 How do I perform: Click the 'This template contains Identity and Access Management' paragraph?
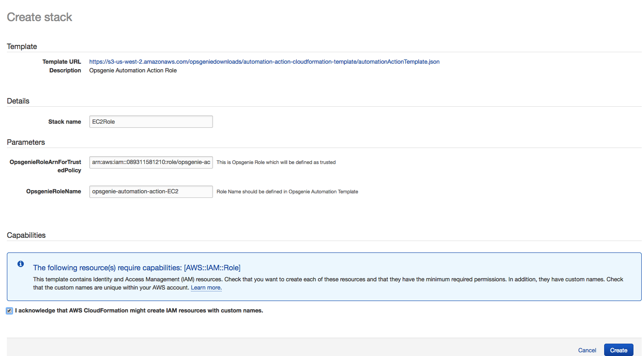pyautogui.click(x=328, y=283)
